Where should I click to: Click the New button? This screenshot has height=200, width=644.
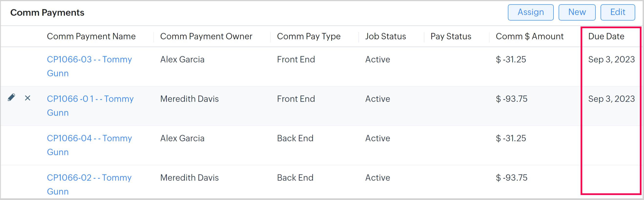coord(577,12)
